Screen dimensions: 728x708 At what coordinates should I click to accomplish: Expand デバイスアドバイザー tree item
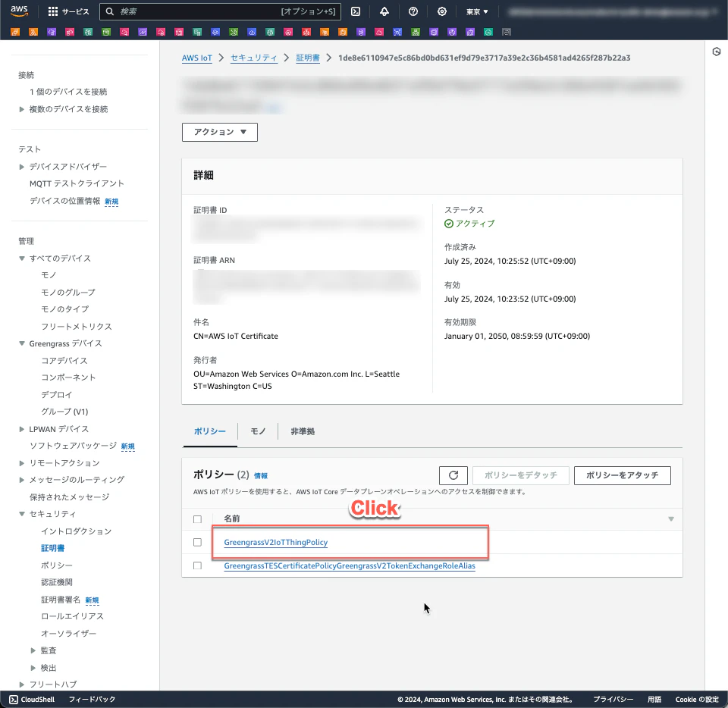pyautogui.click(x=21, y=167)
